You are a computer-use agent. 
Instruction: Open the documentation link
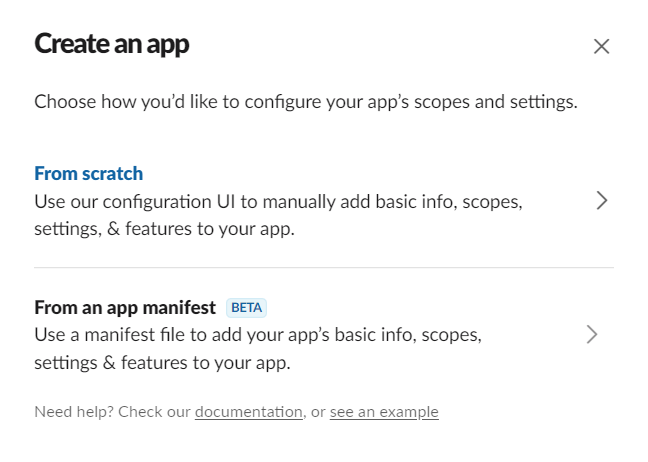[x=248, y=412]
